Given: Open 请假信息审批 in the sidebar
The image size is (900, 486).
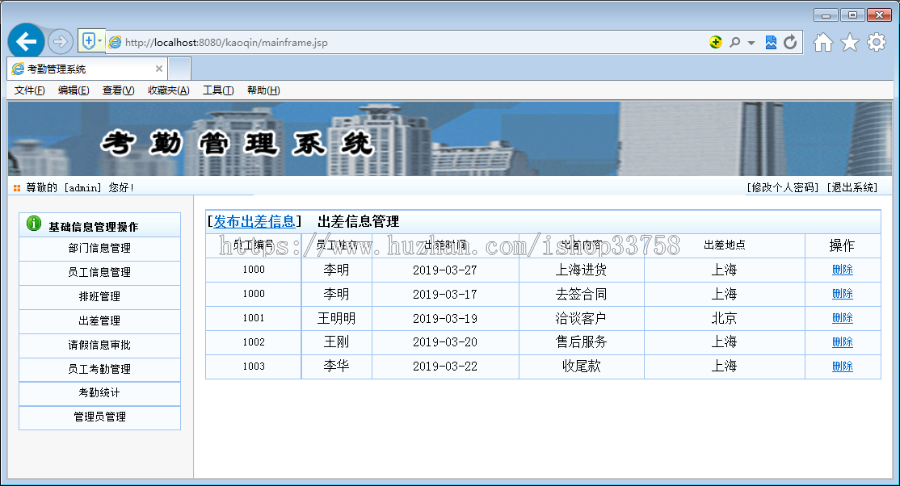Looking at the screenshot, I should [x=99, y=345].
